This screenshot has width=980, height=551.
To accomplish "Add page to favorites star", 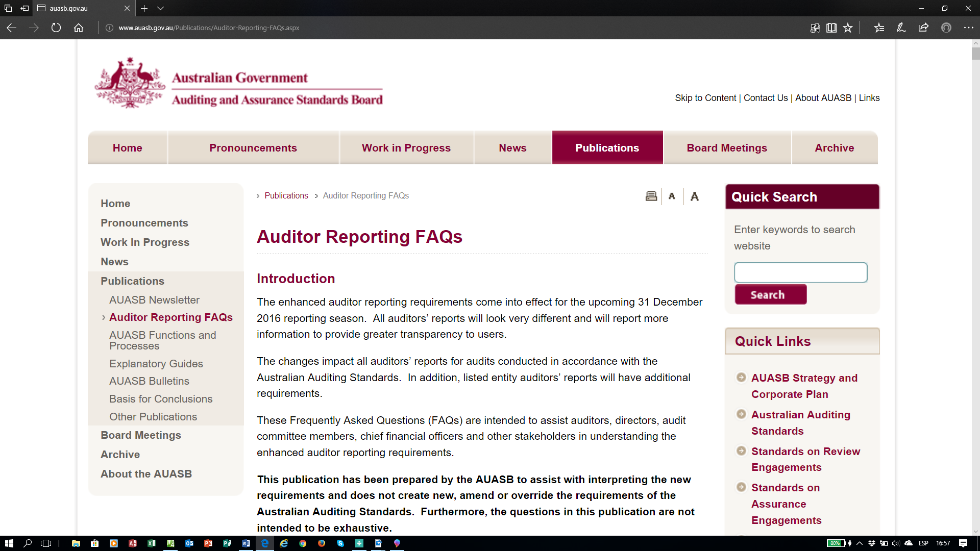I will click(848, 28).
